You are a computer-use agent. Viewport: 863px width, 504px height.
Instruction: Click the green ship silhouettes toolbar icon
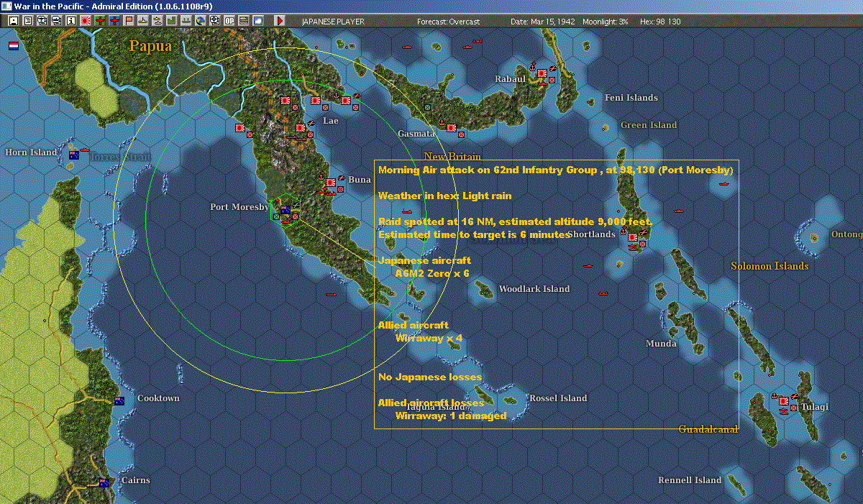click(186, 21)
